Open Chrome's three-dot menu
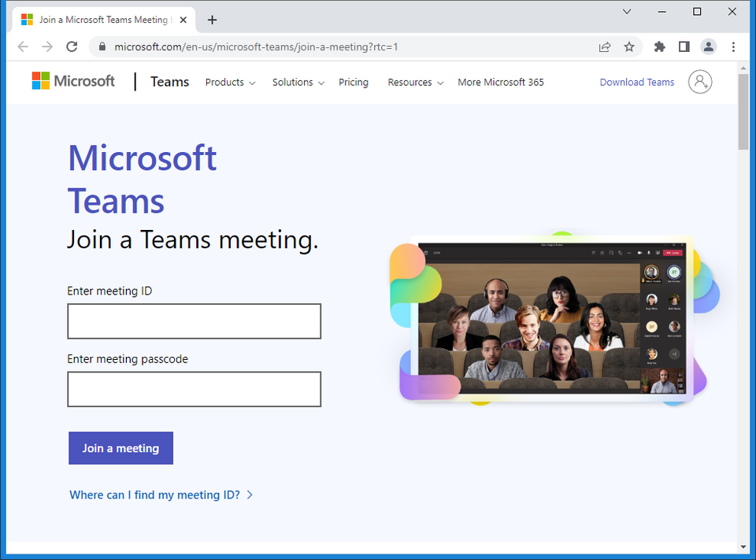756x560 pixels. pos(733,46)
